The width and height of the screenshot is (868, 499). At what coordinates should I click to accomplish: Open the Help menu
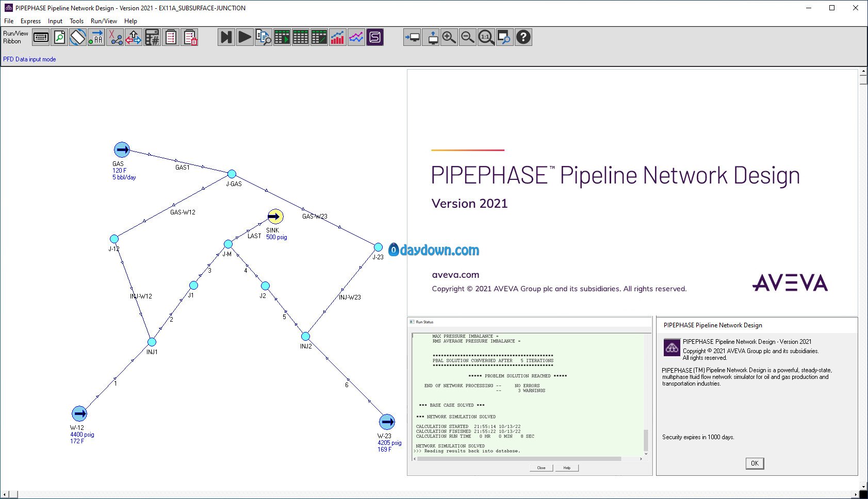click(131, 21)
